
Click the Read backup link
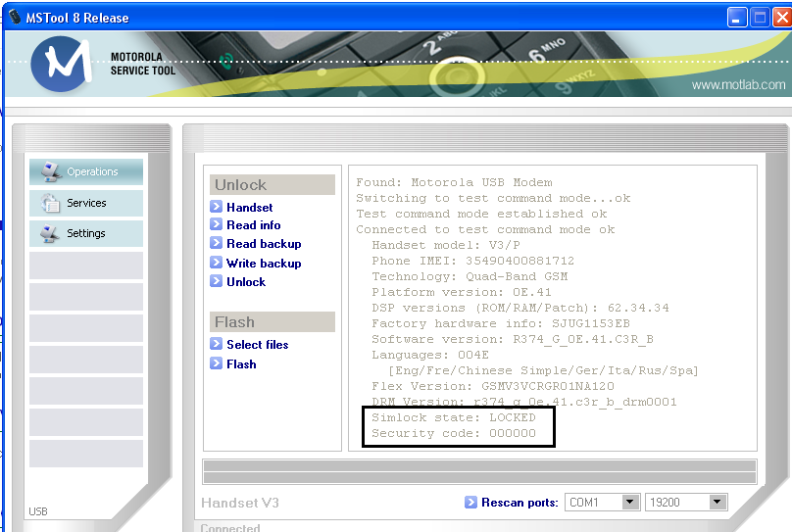pyautogui.click(x=264, y=244)
